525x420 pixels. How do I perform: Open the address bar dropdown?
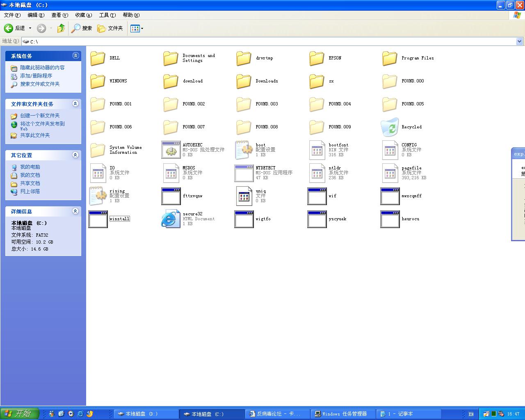[x=520, y=41]
